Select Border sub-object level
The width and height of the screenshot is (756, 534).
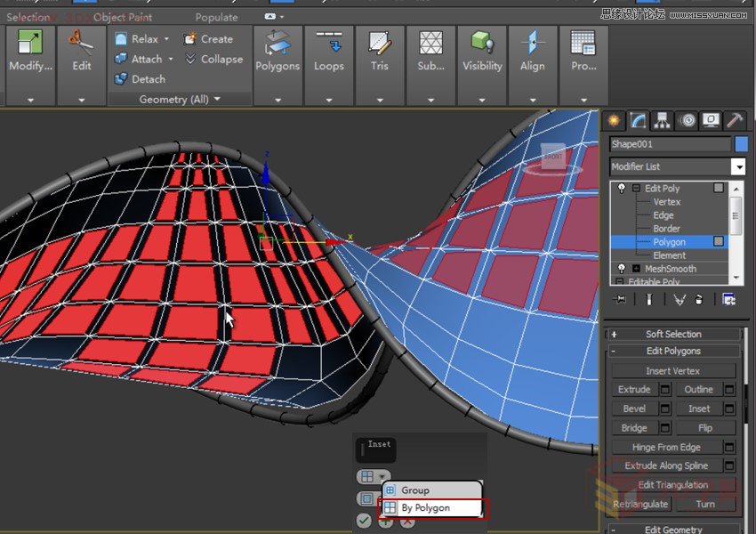coord(666,229)
